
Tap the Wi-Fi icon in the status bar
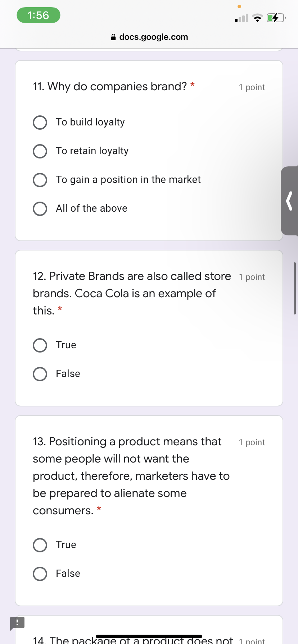(258, 18)
